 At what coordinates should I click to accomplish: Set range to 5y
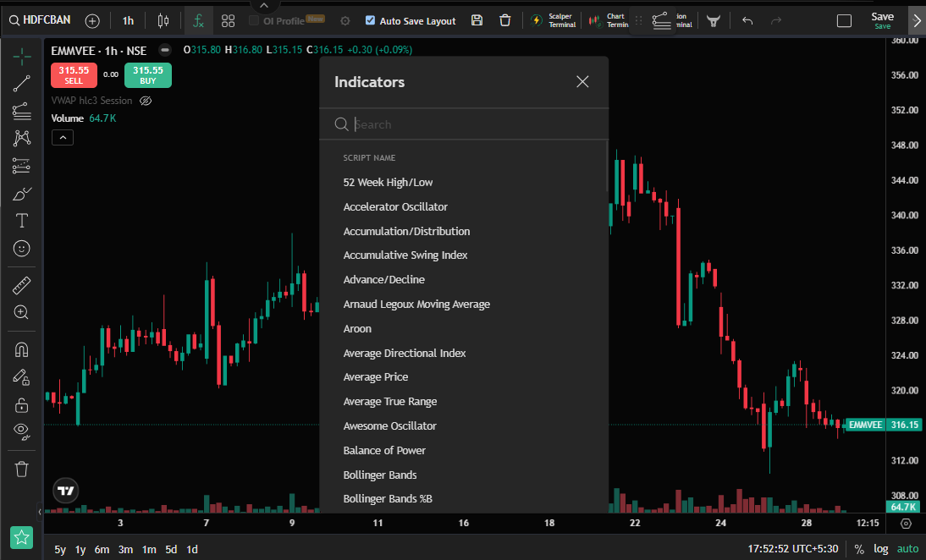pos(60,549)
